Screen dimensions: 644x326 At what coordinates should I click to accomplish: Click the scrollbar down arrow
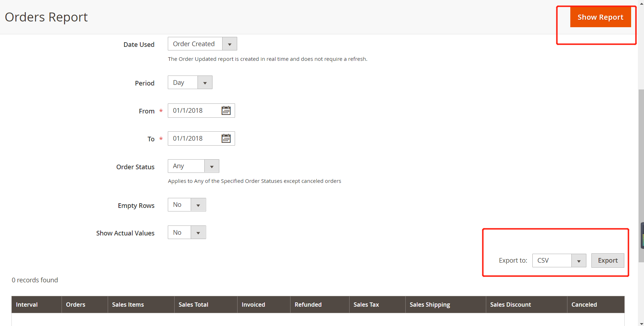point(640,323)
